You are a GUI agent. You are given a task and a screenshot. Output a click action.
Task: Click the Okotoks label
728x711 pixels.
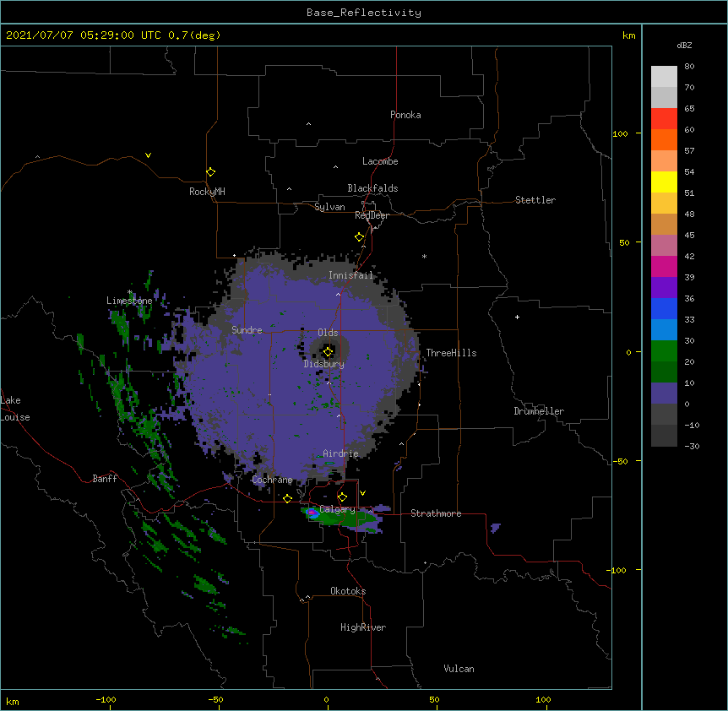(348, 591)
